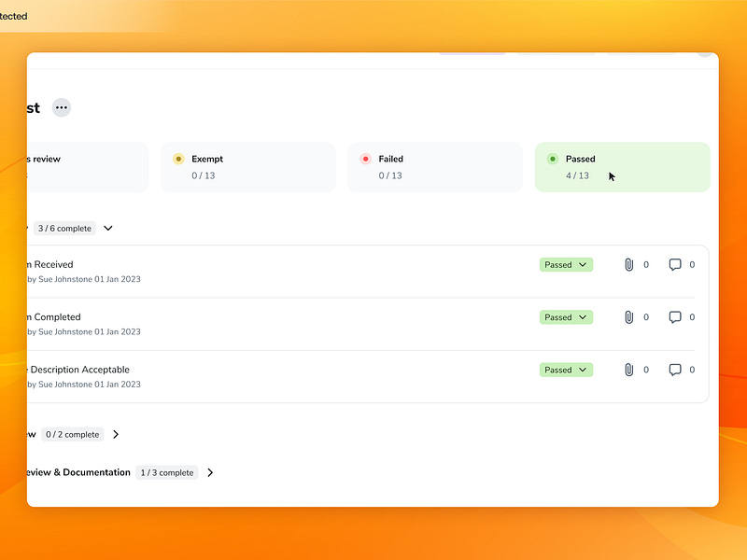
Task: Click Sue Johnstone byline under Description Acceptable
Action: 84,385
